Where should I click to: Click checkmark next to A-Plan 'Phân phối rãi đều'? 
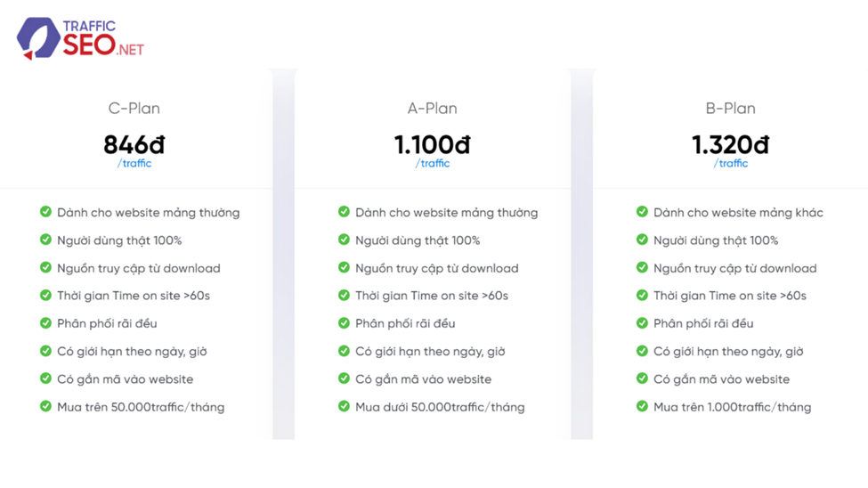[x=344, y=323]
